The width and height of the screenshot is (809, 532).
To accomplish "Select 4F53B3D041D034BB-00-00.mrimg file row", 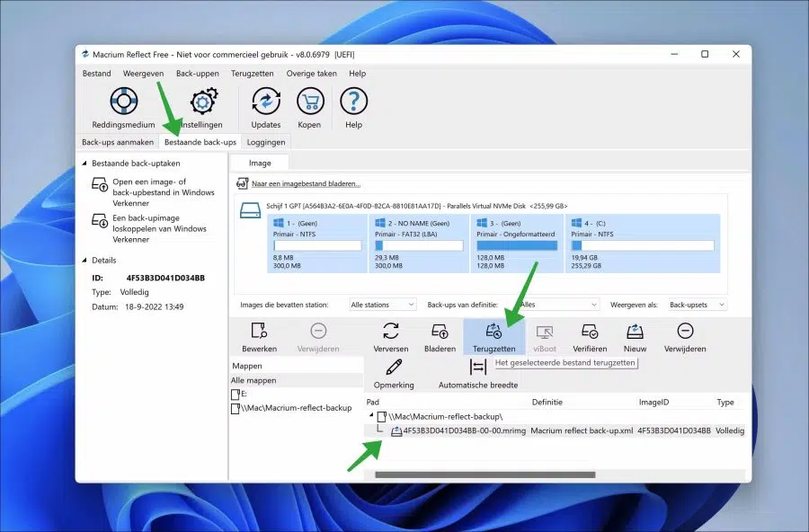I will 555,430.
